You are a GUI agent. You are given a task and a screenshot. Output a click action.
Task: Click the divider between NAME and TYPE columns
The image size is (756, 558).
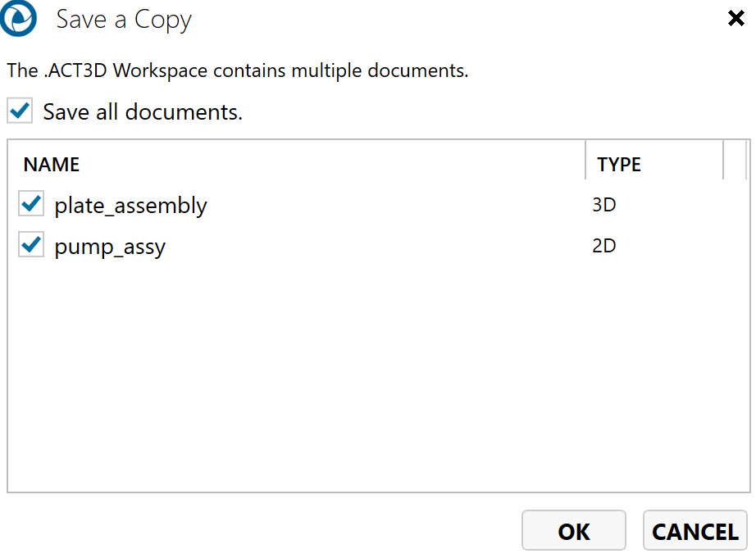(x=585, y=161)
